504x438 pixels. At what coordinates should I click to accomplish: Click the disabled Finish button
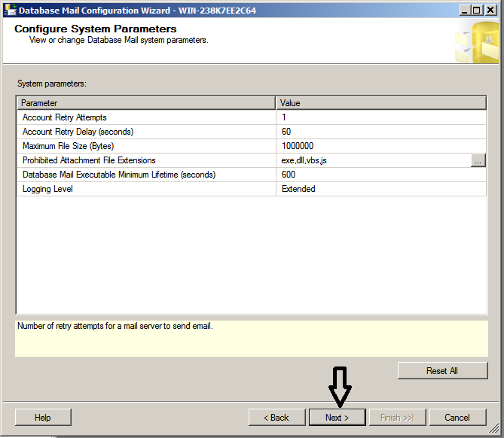397,417
